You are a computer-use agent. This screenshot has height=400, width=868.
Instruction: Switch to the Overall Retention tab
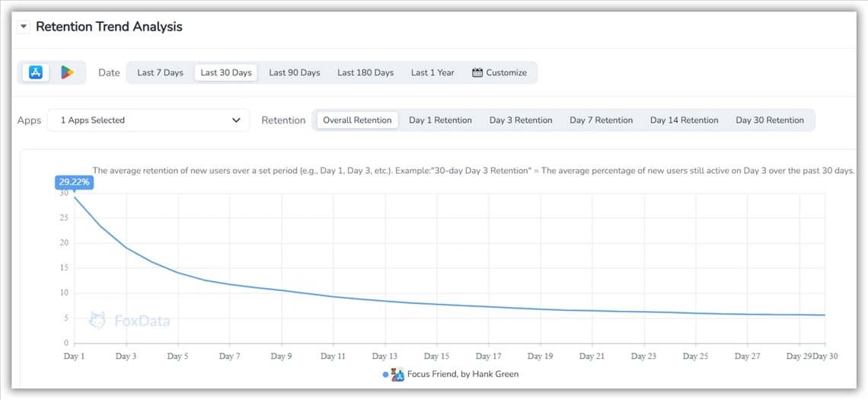[357, 120]
